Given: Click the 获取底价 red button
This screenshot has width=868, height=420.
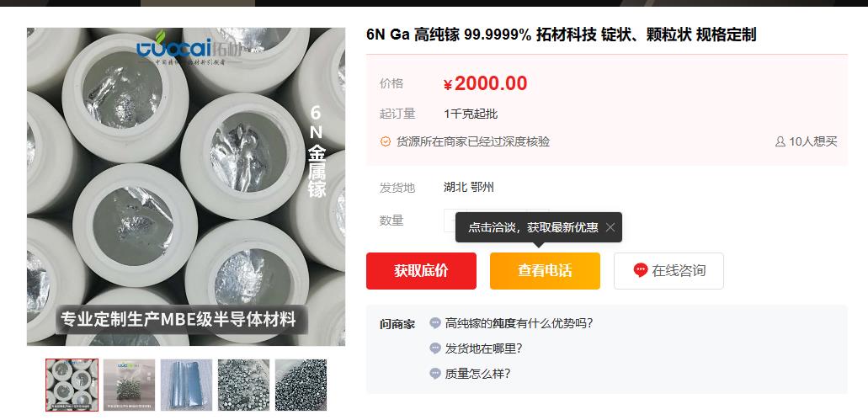Looking at the screenshot, I should tap(421, 271).
